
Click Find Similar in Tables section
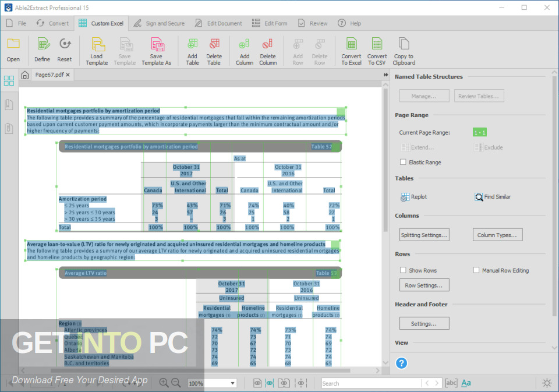(x=493, y=197)
